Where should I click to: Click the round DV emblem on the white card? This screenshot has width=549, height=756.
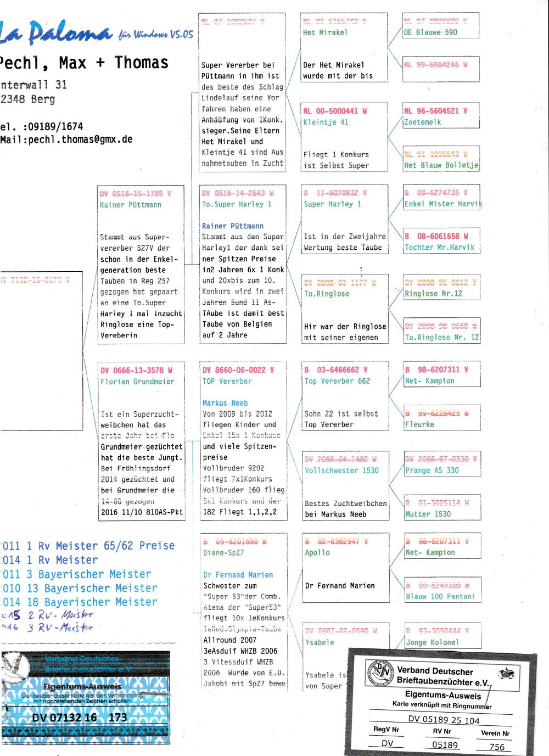pyautogui.click(x=380, y=673)
